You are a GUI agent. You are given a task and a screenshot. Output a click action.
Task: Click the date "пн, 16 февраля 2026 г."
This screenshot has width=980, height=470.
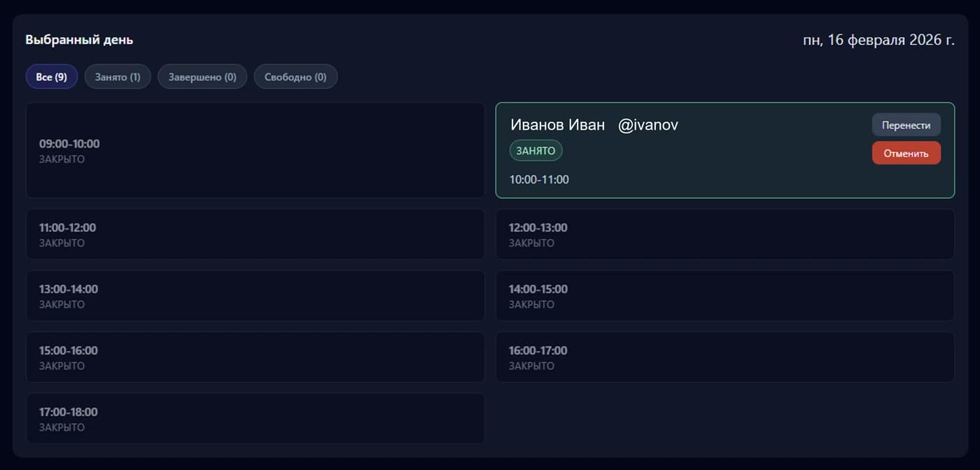pyautogui.click(x=878, y=40)
